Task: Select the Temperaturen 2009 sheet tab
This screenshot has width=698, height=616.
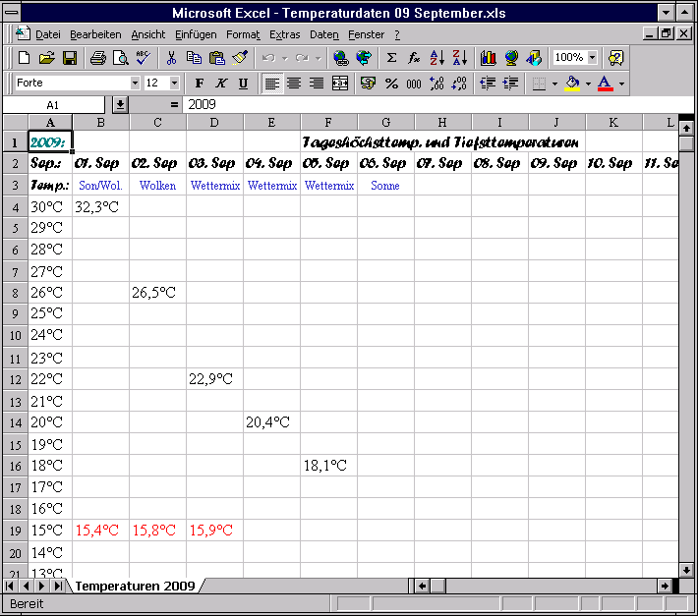Action: (135, 586)
